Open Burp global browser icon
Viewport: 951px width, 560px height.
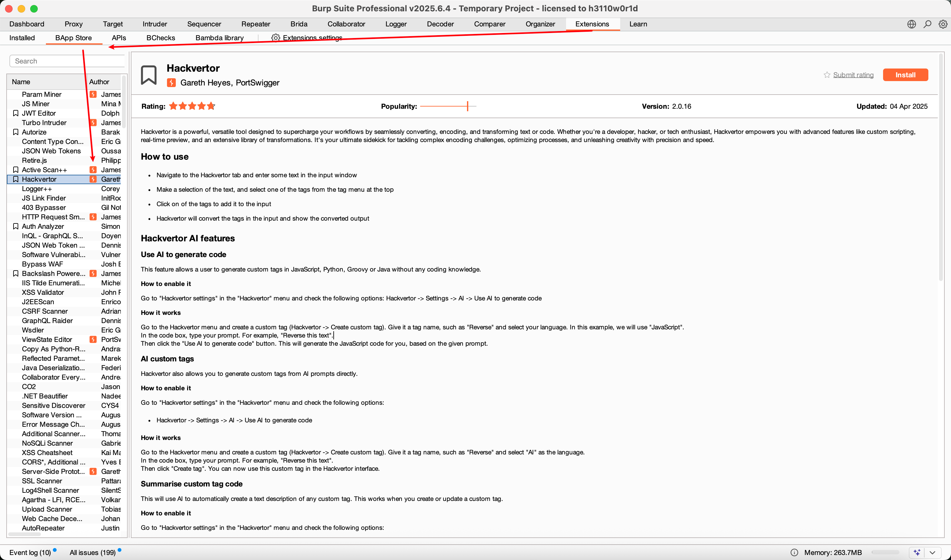pos(911,24)
